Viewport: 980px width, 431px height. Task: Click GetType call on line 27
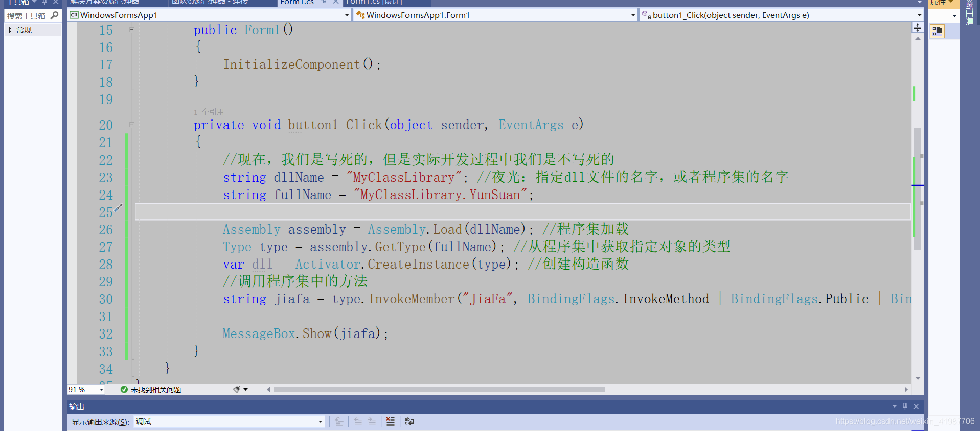(400, 247)
